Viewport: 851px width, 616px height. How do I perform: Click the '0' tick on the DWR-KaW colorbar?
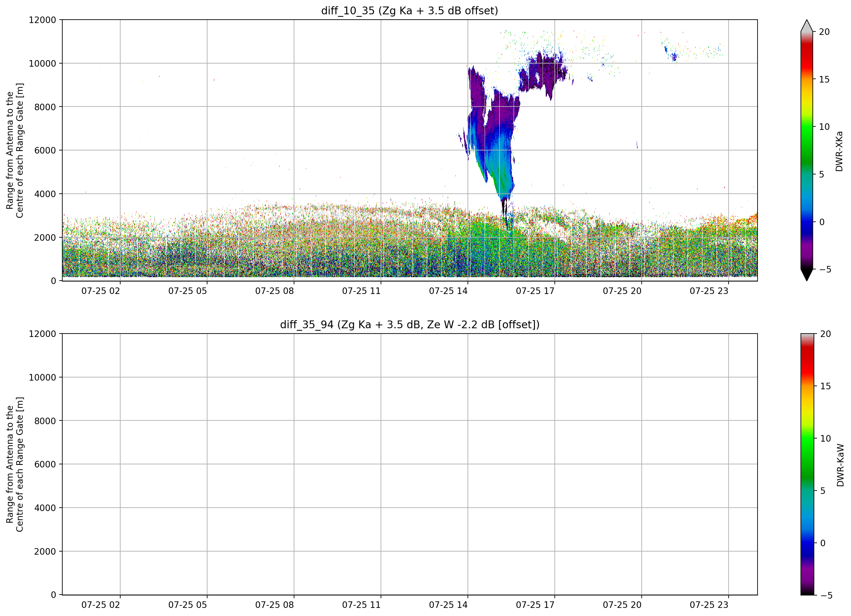823,543
